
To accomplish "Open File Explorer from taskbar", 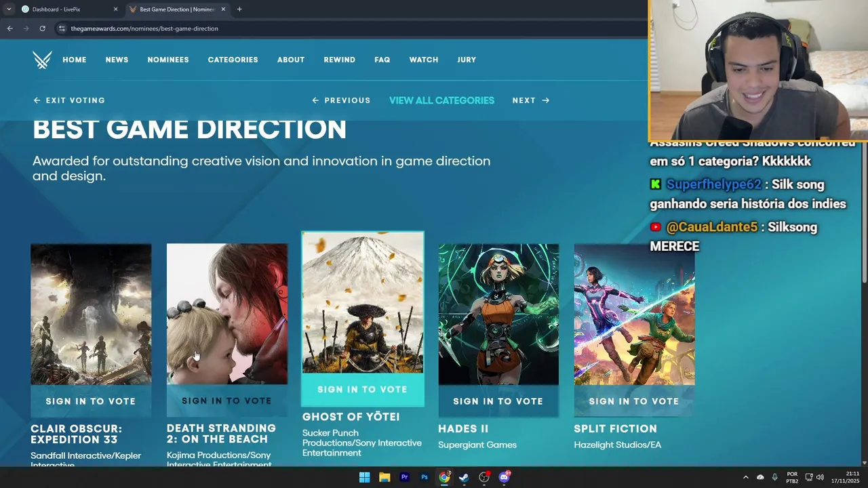I will (x=384, y=477).
